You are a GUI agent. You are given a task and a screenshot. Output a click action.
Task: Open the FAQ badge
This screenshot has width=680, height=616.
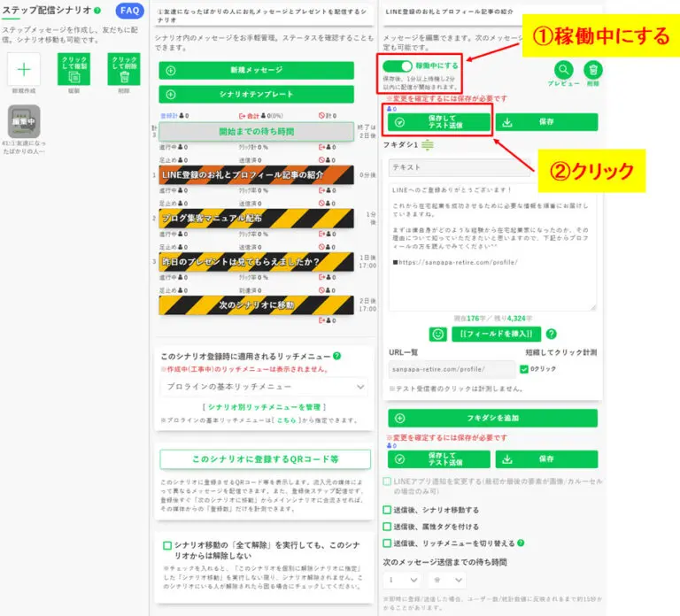129,11
